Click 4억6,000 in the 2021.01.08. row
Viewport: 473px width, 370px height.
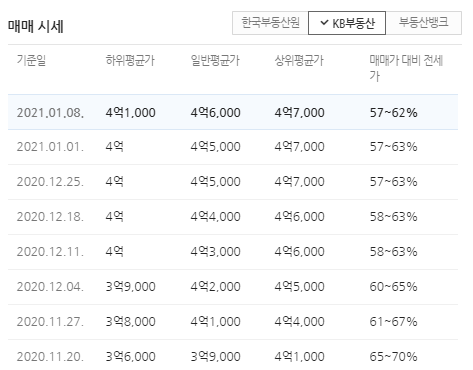(215, 113)
